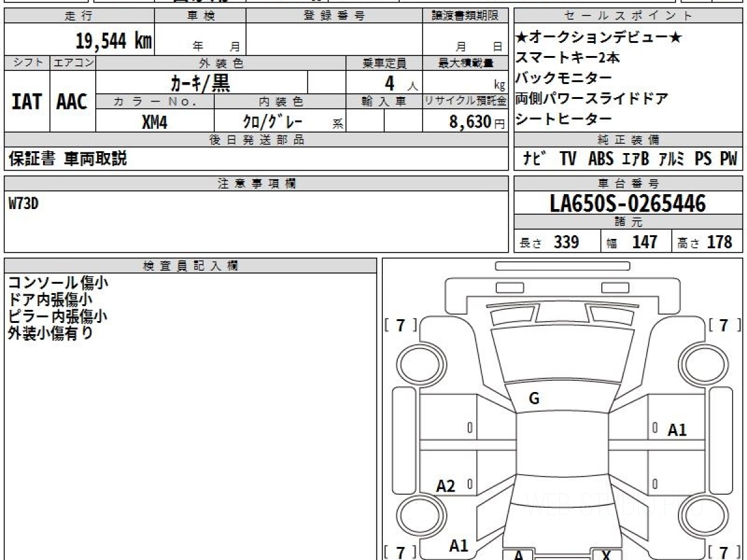
Task: Click the A1 mark near the rear wheel
Action: 459,546
